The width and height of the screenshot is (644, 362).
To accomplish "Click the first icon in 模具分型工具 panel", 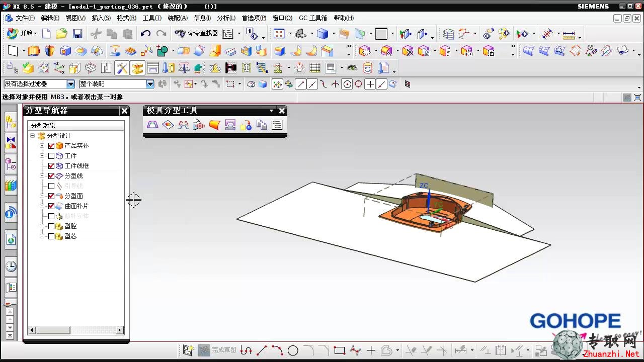I will 152,125.
